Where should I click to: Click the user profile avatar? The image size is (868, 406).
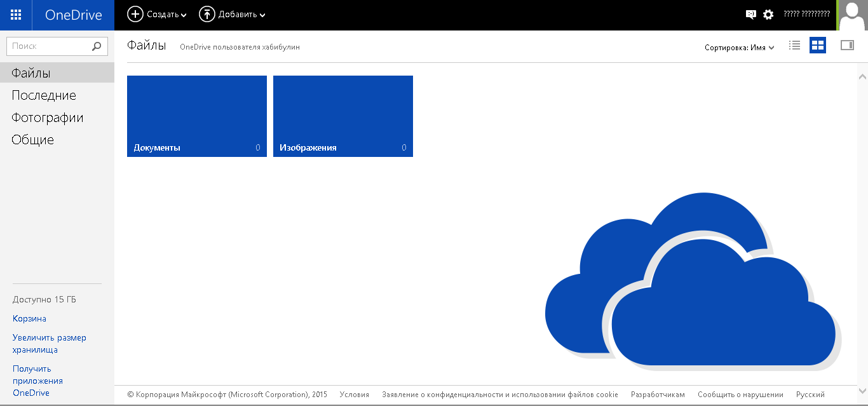(x=853, y=15)
